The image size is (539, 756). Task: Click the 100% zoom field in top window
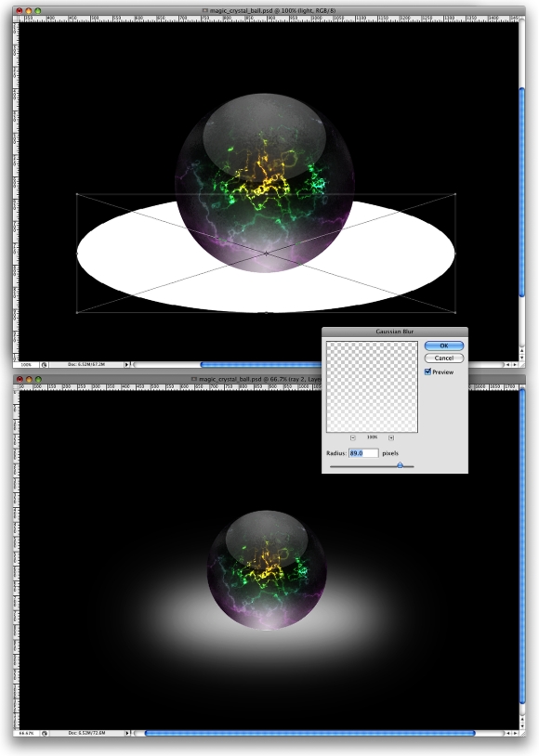click(26, 365)
